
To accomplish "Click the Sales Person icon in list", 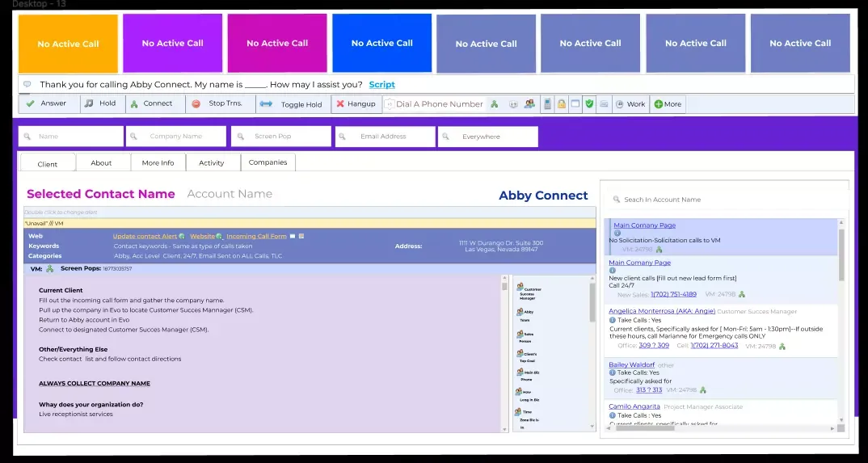I will pos(520,335).
